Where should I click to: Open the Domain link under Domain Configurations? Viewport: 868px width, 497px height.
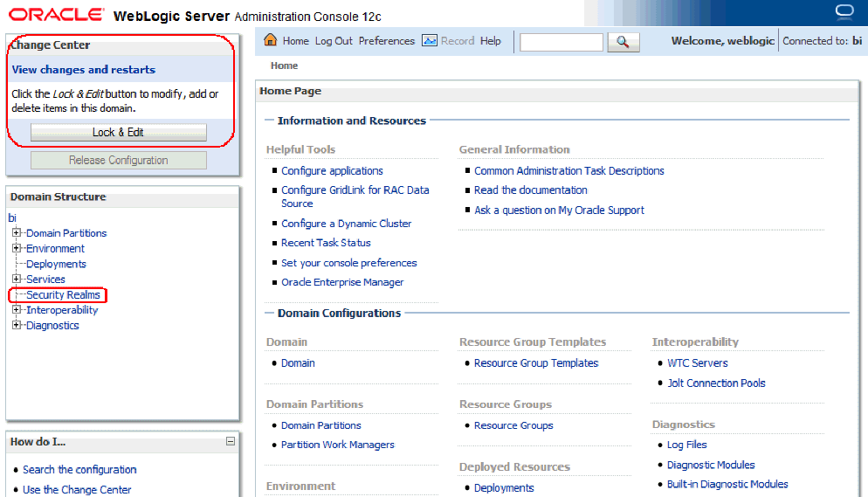click(298, 363)
